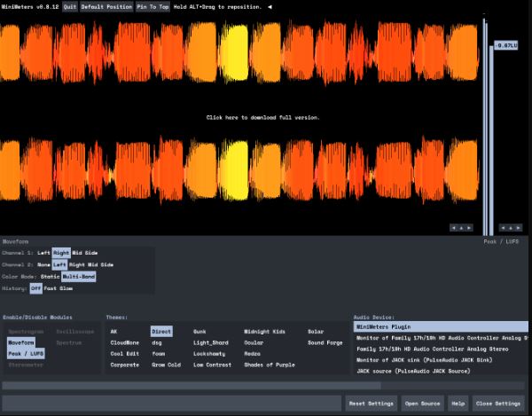Disable the Peak / LUFS module toggle
The height and width of the screenshot is (416, 532).
click(26, 354)
